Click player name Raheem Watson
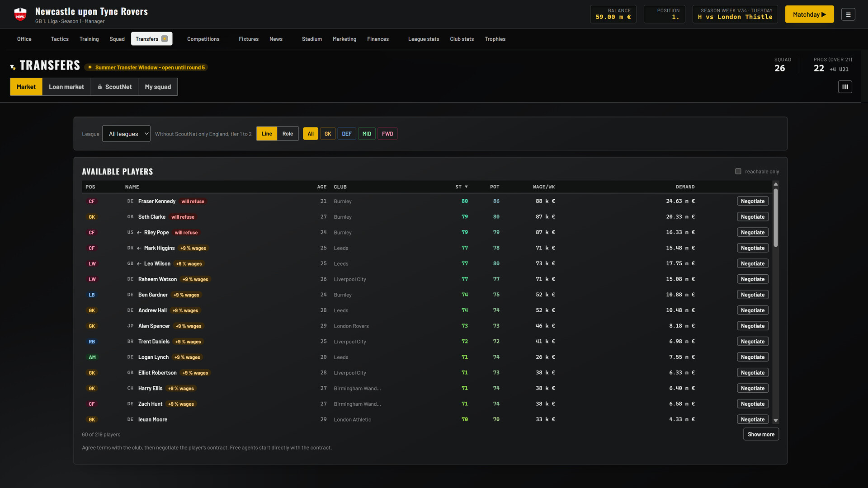868x488 pixels. pos(157,279)
